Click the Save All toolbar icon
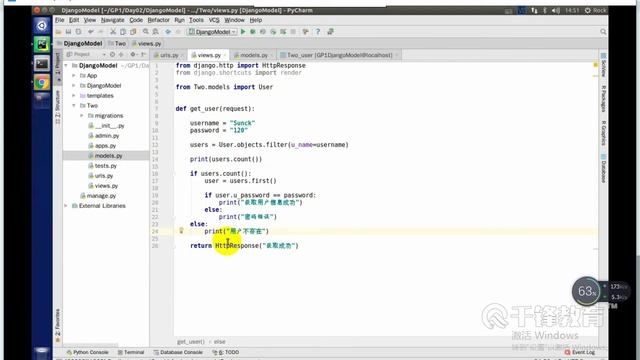Image resolution: width=640 pixels, height=360 pixels. pyautogui.click(x=69, y=32)
